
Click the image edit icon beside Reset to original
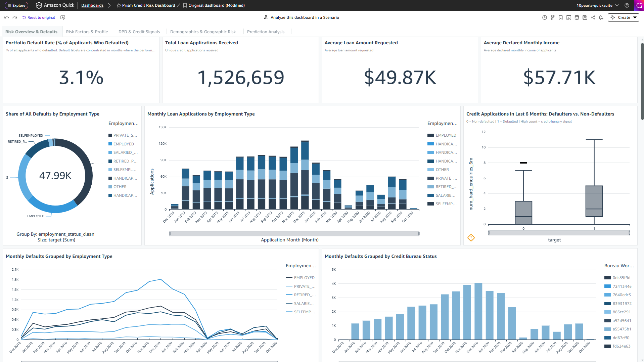pyautogui.click(x=63, y=17)
